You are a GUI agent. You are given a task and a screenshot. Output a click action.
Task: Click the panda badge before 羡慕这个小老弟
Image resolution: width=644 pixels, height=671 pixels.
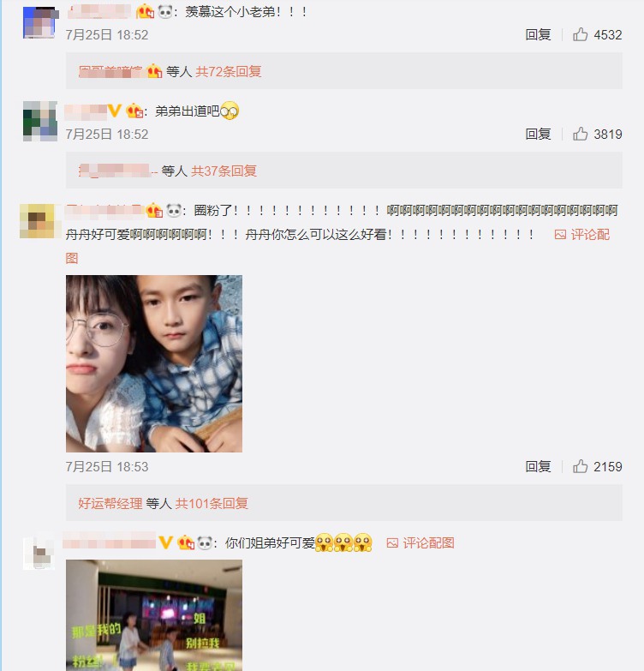click(x=164, y=11)
